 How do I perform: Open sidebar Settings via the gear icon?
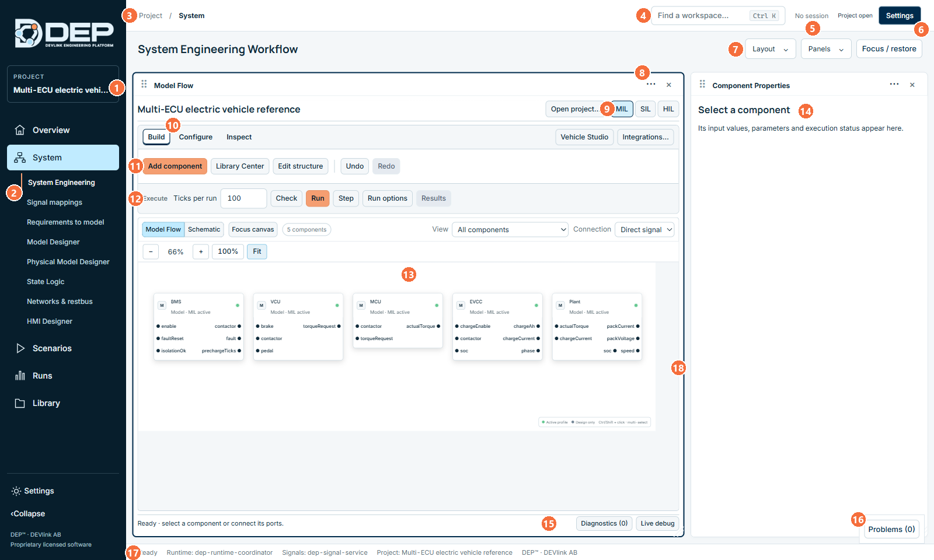[x=16, y=491]
